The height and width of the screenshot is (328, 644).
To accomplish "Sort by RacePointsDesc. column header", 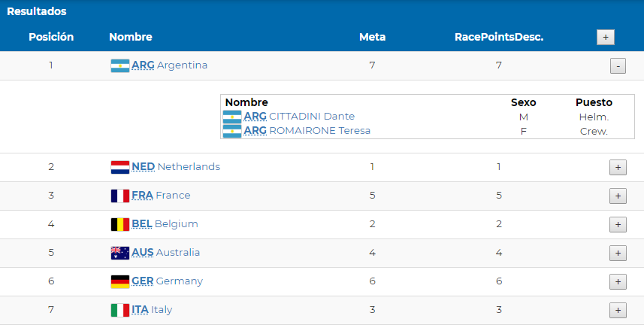I will [499, 37].
